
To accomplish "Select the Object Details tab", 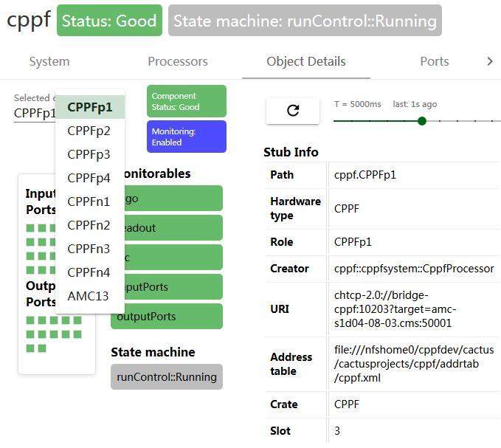I will pos(306,61).
